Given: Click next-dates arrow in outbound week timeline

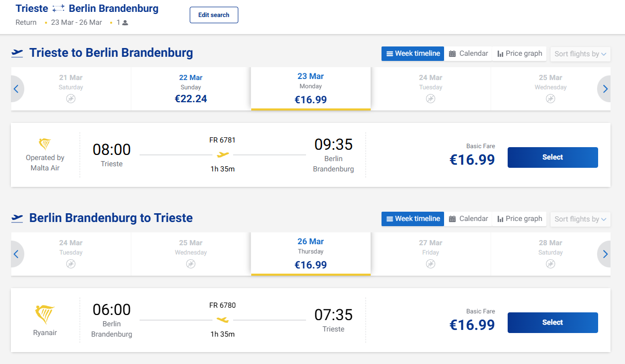Looking at the screenshot, I should pyautogui.click(x=605, y=89).
